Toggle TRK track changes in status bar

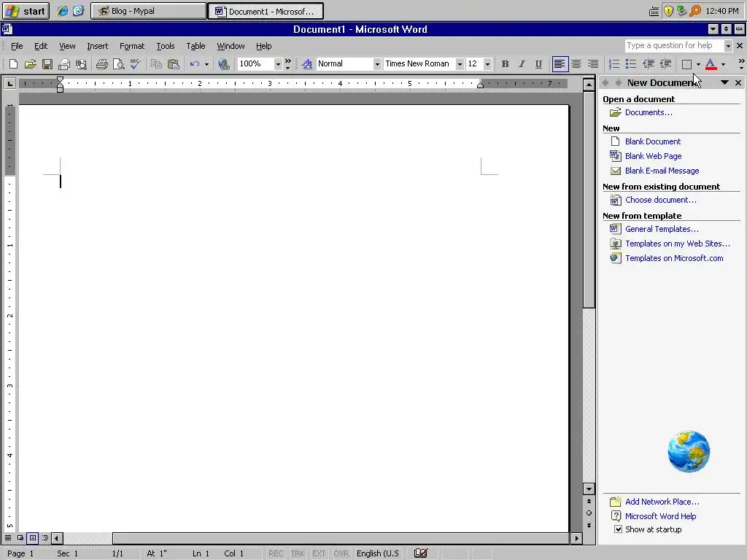click(298, 553)
